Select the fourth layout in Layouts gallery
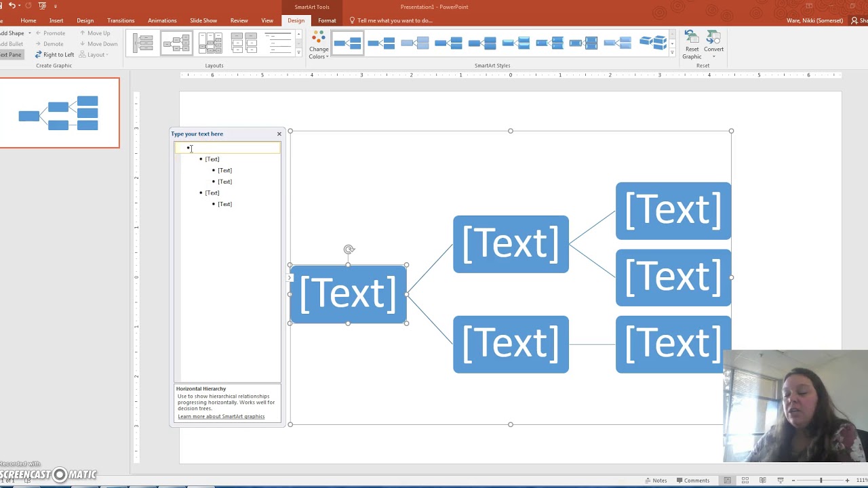 [x=244, y=44]
